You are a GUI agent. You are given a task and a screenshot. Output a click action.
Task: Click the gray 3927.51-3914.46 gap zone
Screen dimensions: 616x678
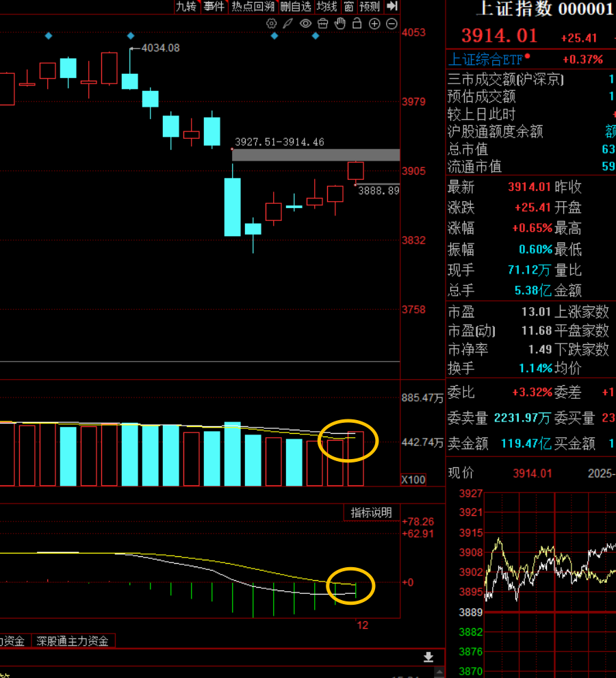[x=316, y=155]
